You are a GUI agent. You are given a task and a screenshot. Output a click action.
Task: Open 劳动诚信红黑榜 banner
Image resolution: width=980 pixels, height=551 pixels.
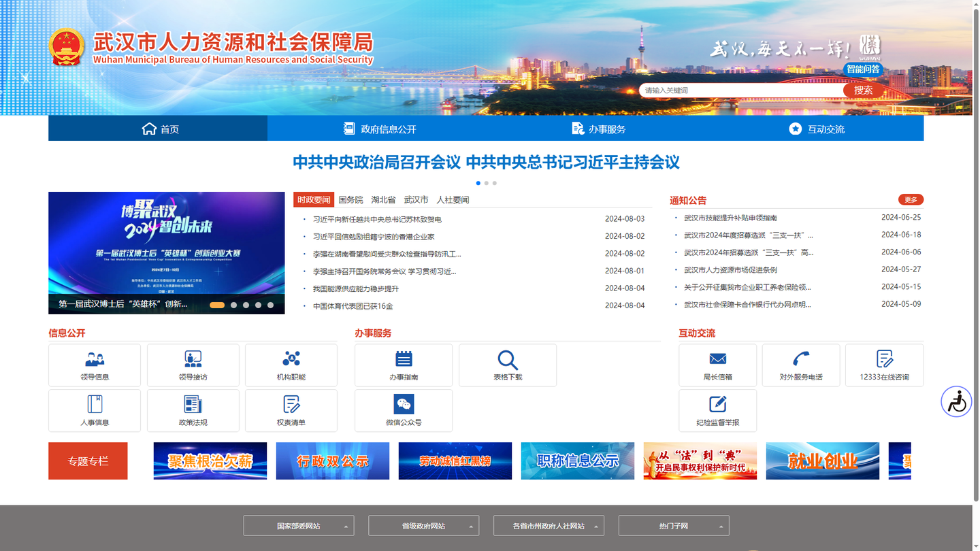pos(455,461)
